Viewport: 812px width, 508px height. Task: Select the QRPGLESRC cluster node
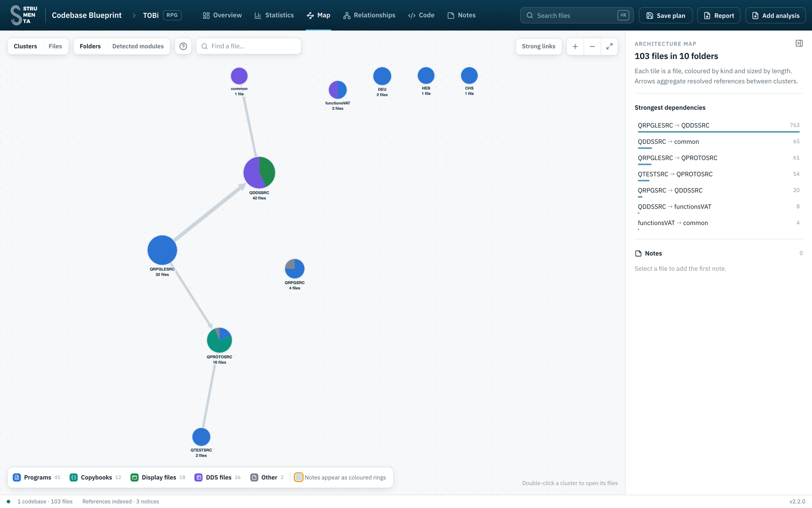tap(162, 250)
